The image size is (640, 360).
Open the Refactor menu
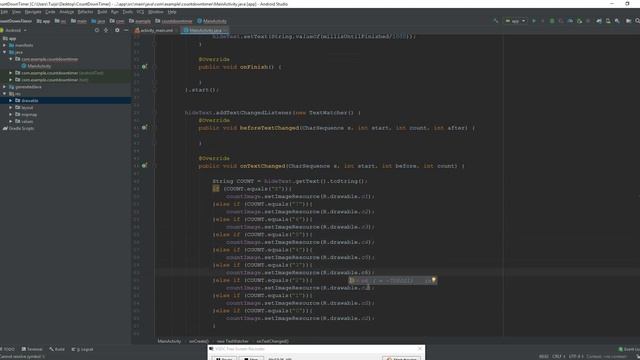click(85, 12)
